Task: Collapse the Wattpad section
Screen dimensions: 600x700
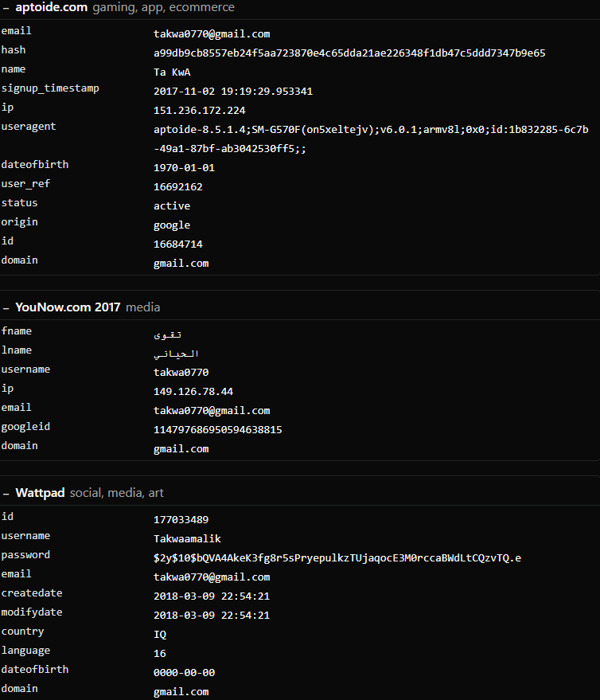Action: [x=6, y=494]
